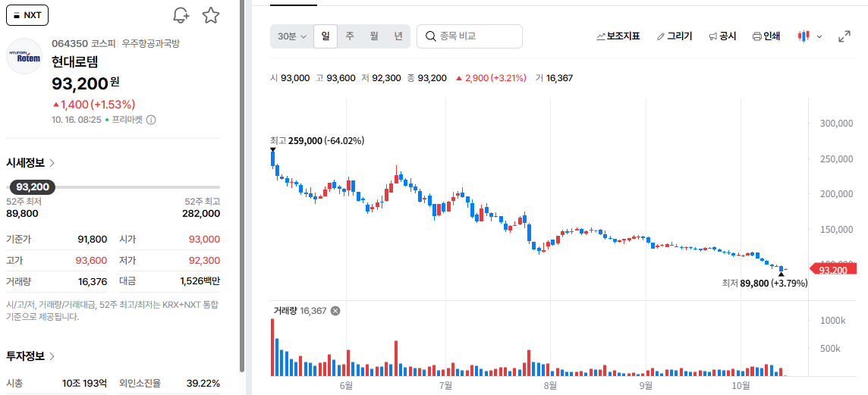Expand the chart to fullscreen
Screen dimensions: 868x395
(x=844, y=36)
